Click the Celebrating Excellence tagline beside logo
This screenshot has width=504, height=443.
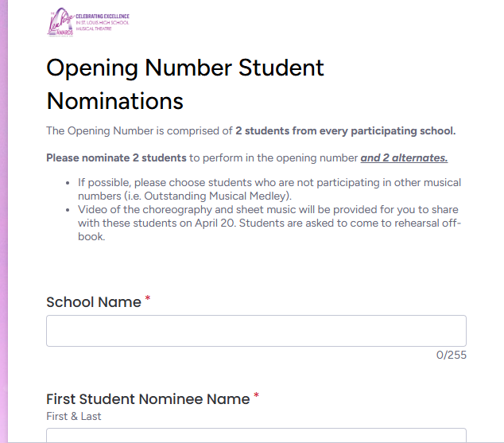[x=103, y=22]
